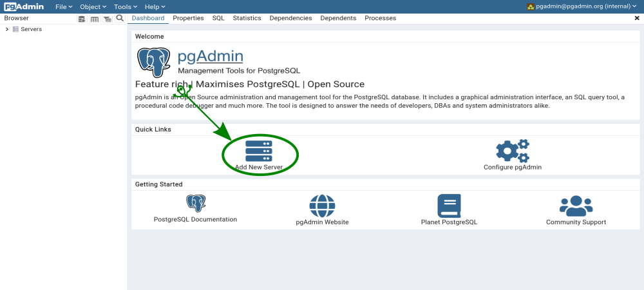The image size is (644, 290).
Task: Open the Object menu dropdown
Action: pyautogui.click(x=93, y=6)
